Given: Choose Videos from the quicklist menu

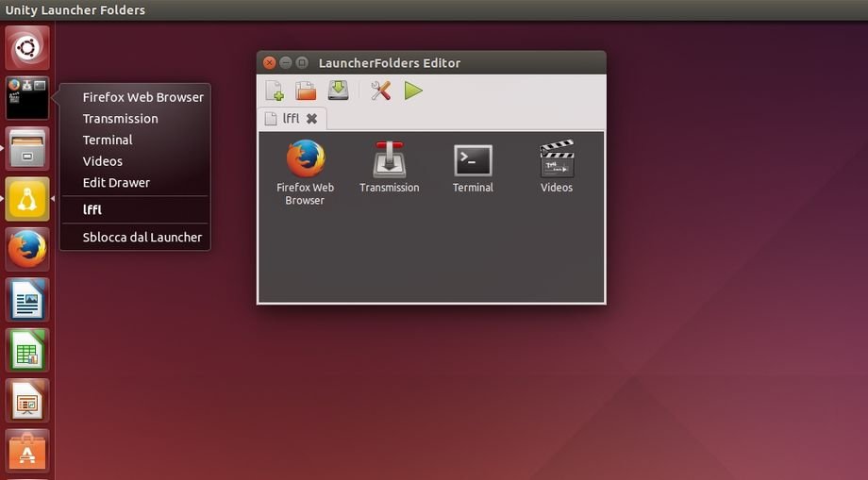Looking at the screenshot, I should pos(103,161).
